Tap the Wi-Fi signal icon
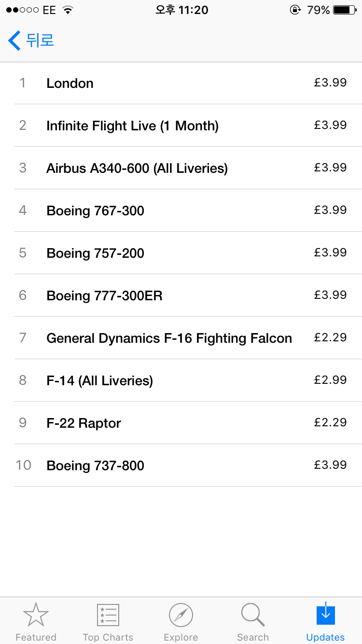Image resolution: width=362 pixels, height=644 pixels. tap(68, 10)
